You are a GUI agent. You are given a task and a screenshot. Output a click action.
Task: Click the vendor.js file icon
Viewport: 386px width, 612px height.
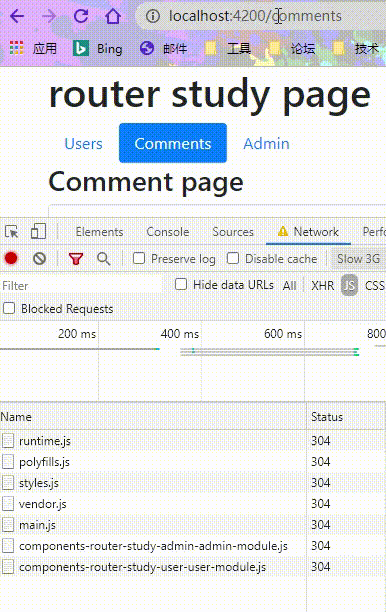click(8, 504)
